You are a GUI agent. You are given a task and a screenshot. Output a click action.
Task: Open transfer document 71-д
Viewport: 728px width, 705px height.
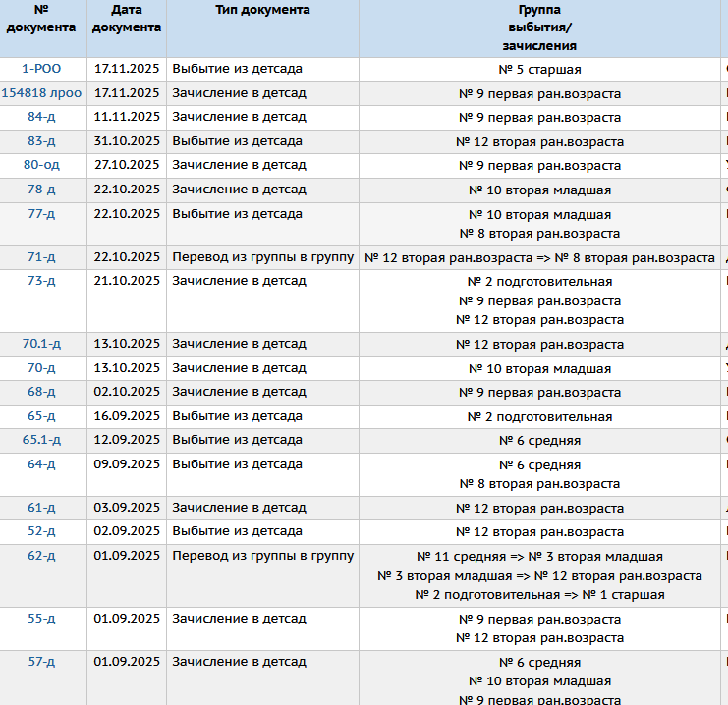pos(41,257)
